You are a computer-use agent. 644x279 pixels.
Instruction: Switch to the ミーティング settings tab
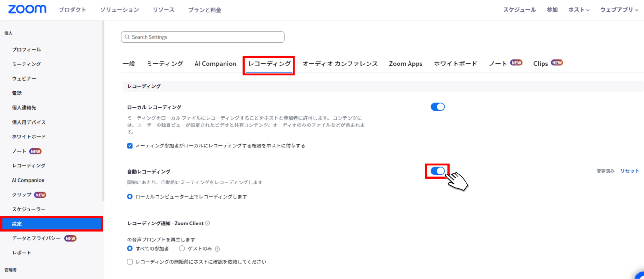click(165, 64)
